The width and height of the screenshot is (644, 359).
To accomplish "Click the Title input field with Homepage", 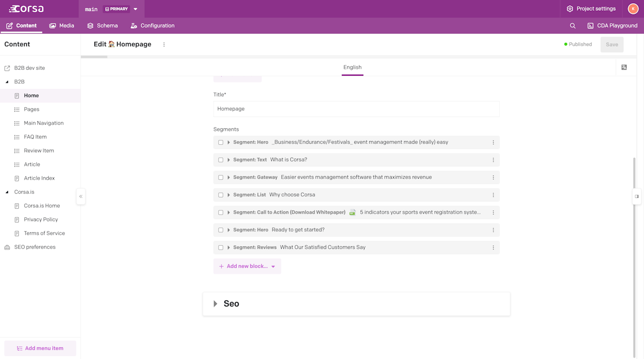I will [356, 109].
